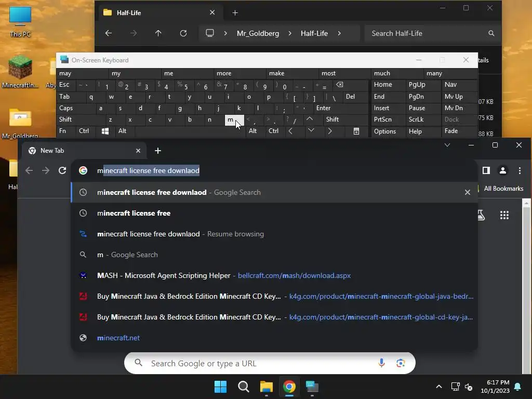Select 'minecraft license free download' Google Search suggestion

click(274, 192)
